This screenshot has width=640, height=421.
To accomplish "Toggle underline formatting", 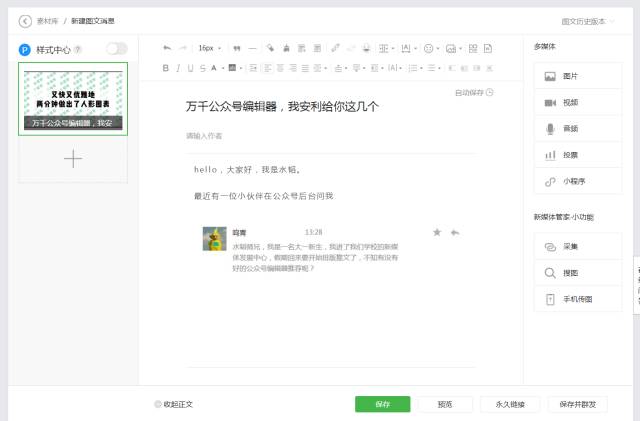I will 190,68.
